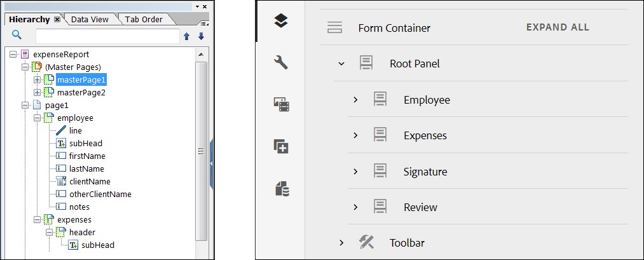The width and height of the screenshot is (644, 260).
Task: Click the expenseReport form icon
Action: tap(25, 54)
